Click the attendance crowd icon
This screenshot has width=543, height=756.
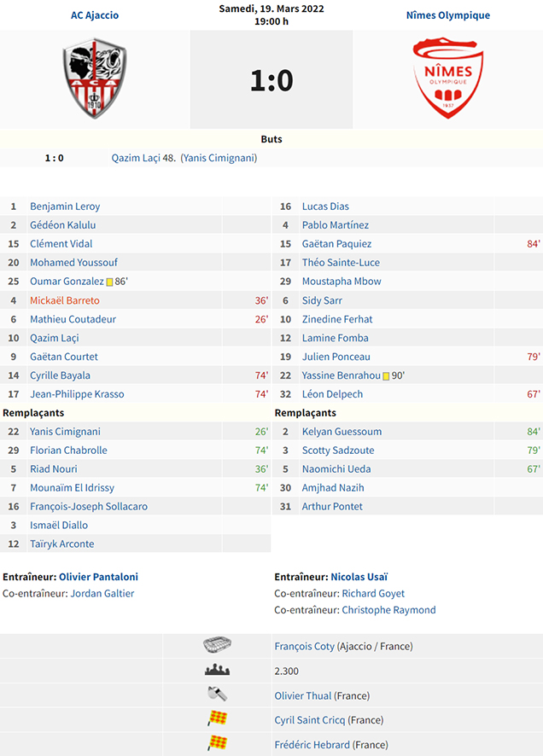217,670
